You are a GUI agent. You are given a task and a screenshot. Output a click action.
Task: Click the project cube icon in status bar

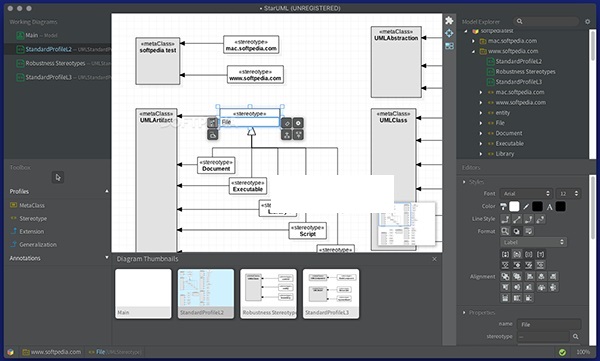click(x=10, y=352)
